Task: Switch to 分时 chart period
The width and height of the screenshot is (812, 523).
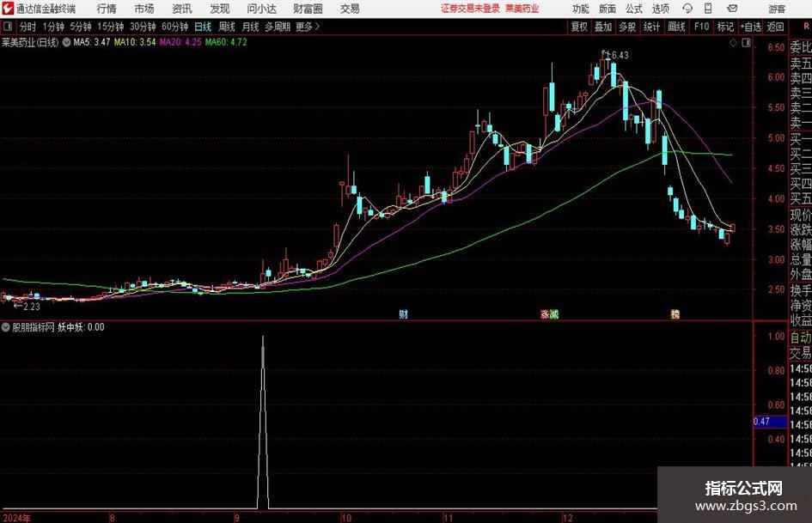Action: (x=28, y=27)
